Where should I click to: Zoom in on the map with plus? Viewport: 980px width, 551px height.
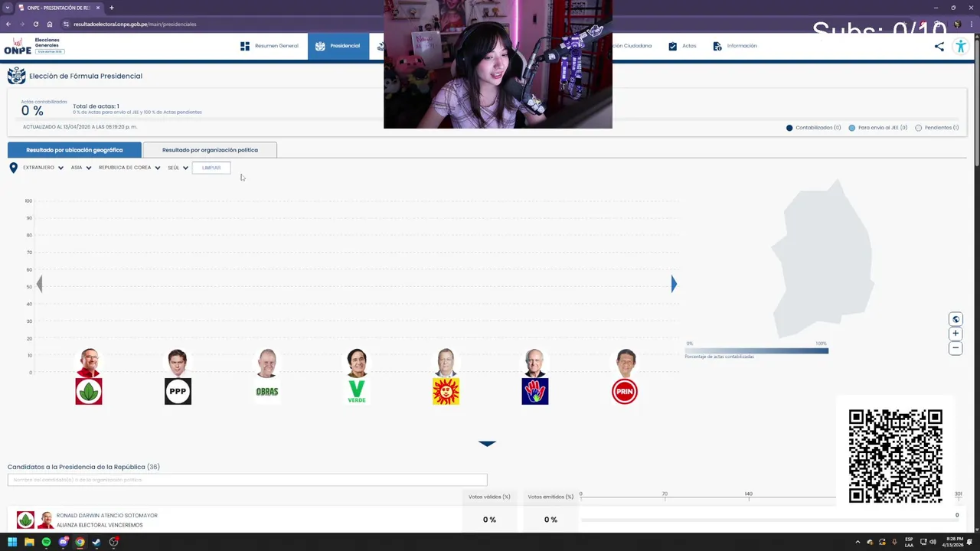pos(955,334)
